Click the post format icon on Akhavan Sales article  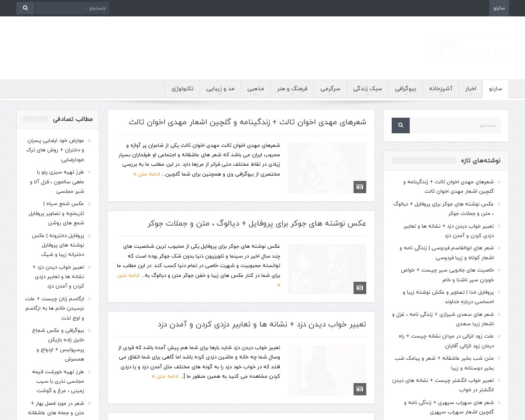coord(359,186)
